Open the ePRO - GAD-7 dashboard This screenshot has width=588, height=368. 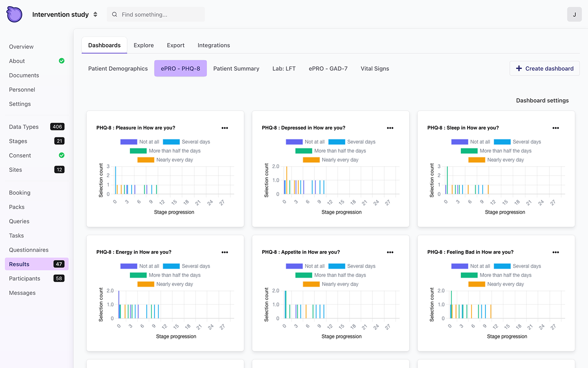click(x=328, y=69)
